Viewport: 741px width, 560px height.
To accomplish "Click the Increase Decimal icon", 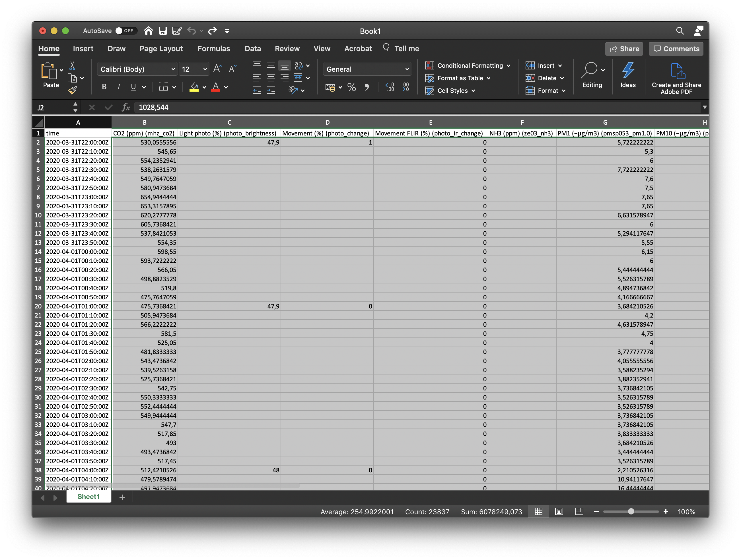I will 390,87.
